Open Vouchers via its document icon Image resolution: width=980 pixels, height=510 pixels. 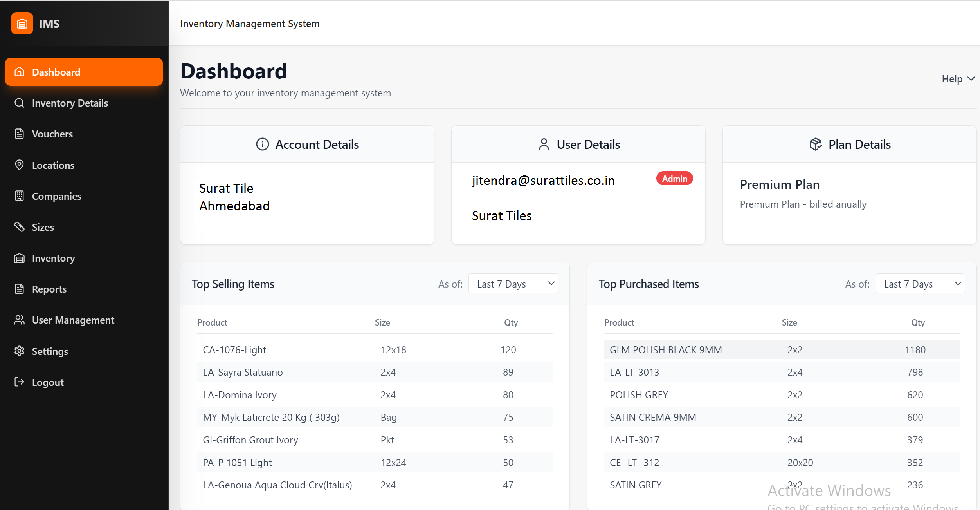[19, 134]
